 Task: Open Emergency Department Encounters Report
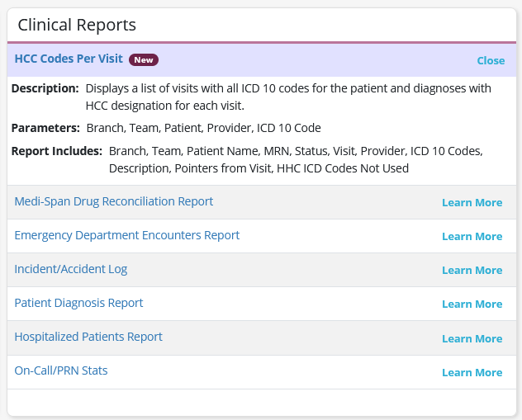tap(127, 235)
